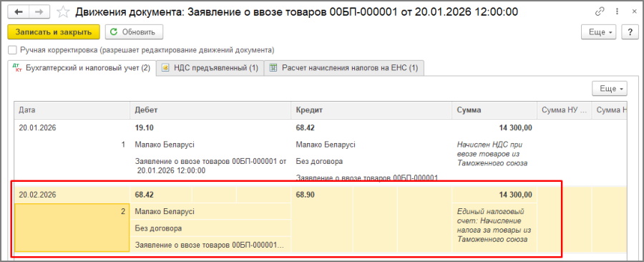Image resolution: width=644 pixels, height=262 pixels.
Task: Click Заявление о ввозе товаров in first debit
Action: [210, 166]
